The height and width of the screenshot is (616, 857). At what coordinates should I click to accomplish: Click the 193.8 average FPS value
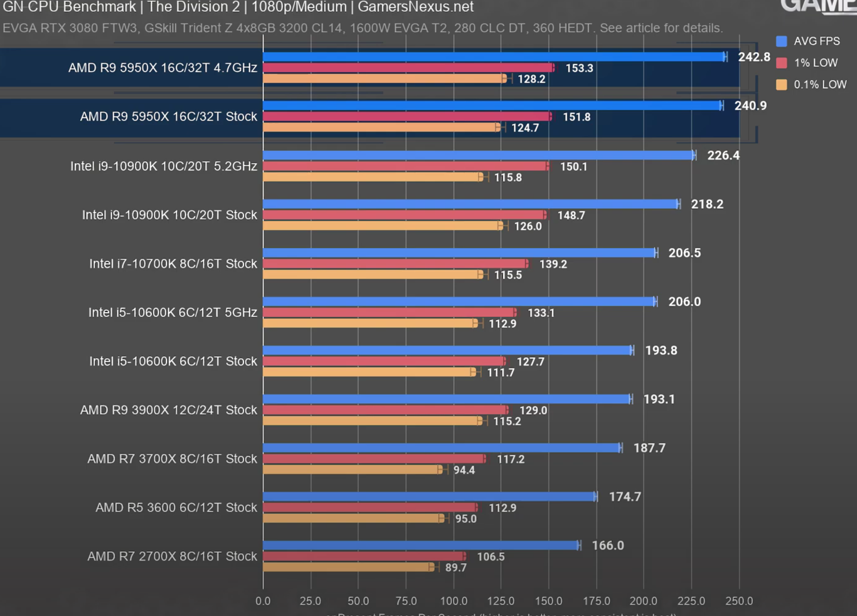point(661,351)
